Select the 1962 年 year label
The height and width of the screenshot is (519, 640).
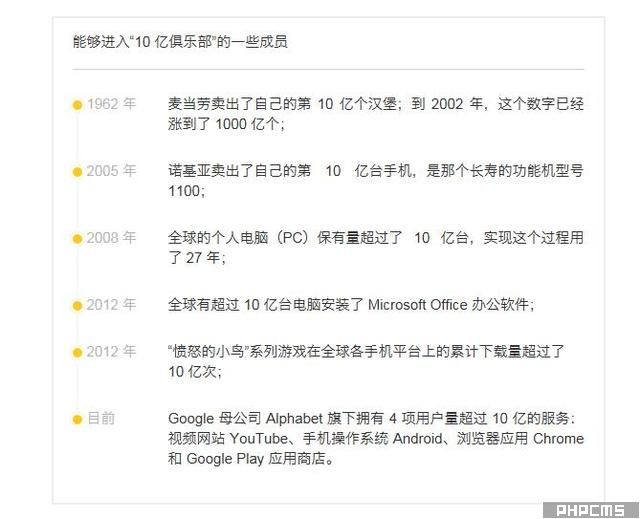(111, 104)
